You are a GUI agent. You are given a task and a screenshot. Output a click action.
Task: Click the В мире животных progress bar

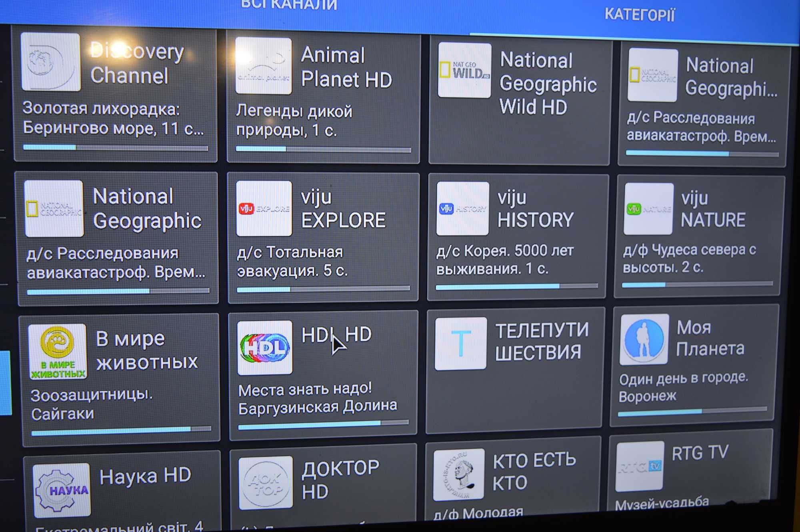click(121, 430)
